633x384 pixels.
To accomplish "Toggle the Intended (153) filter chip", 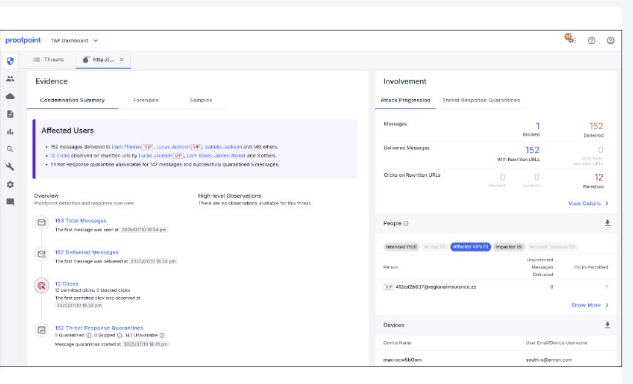I will [401, 247].
